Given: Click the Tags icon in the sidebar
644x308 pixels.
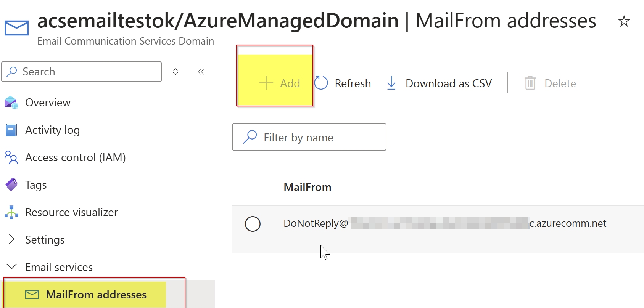Looking at the screenshot, I should [11, 184].
